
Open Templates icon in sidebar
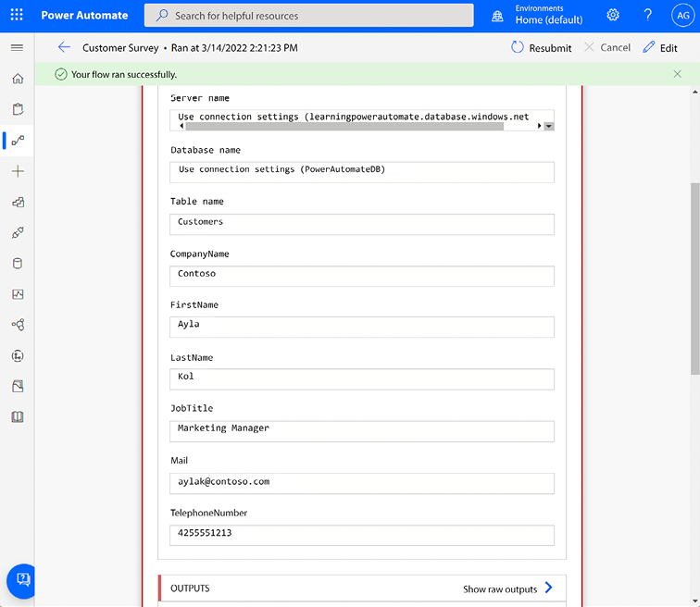[x=18, y=202]
